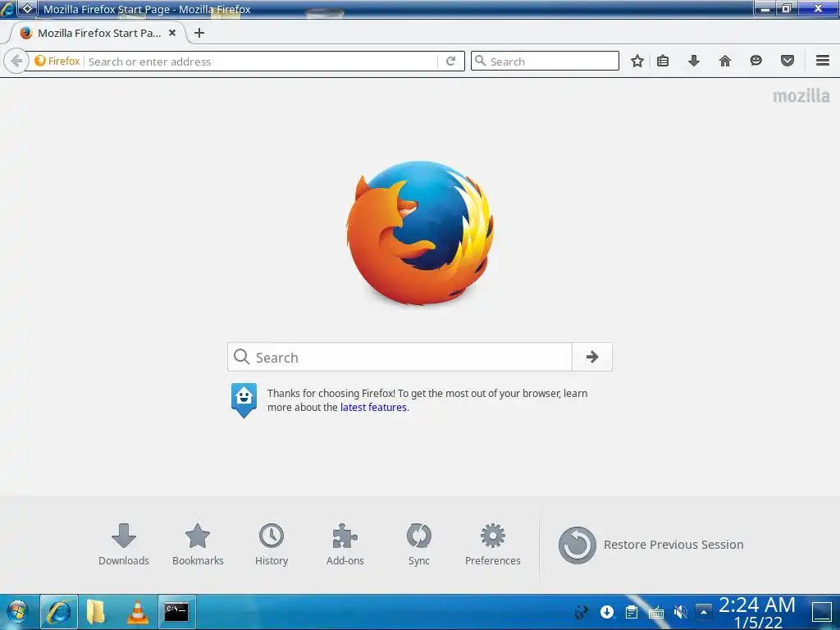Click the house snippet icon beside Thanks message
This screenshot has height=630, width=840.
[x=244, y=399]
